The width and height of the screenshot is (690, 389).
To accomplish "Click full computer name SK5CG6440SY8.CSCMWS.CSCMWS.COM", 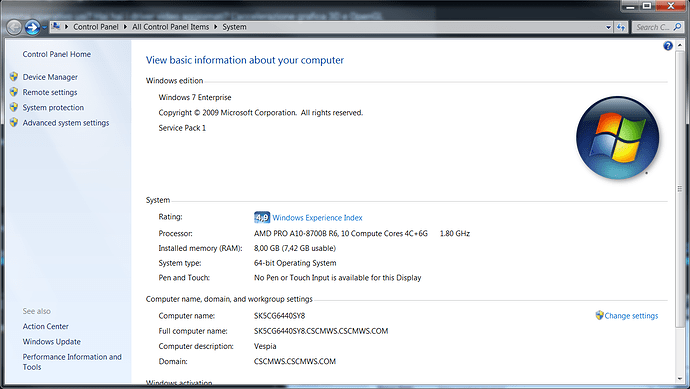I will (321, 331).
